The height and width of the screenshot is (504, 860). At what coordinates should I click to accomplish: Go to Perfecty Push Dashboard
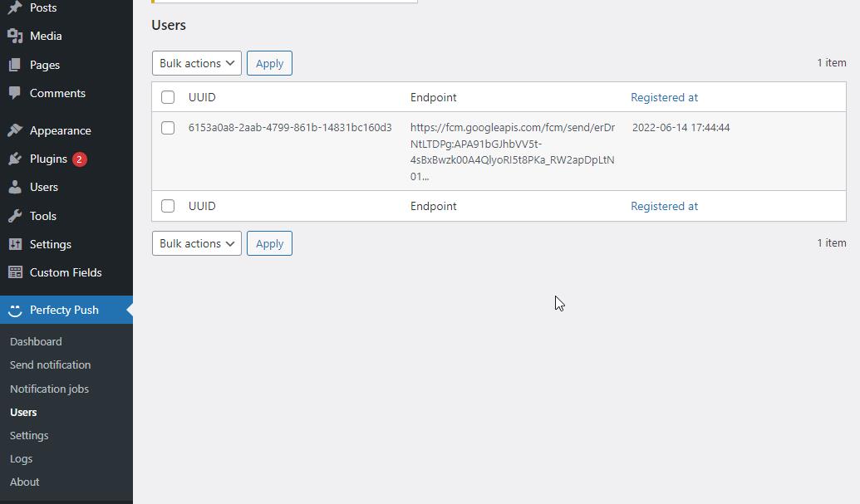pos(36,341)
